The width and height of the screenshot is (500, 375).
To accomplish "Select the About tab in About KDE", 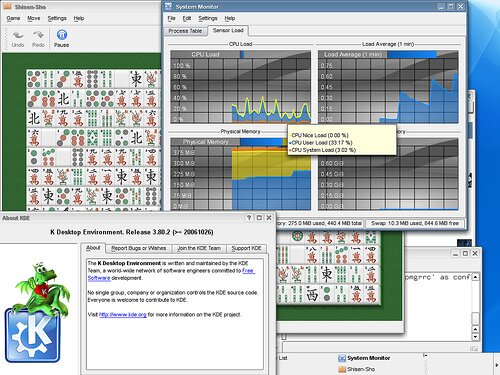I will [93, 248].
